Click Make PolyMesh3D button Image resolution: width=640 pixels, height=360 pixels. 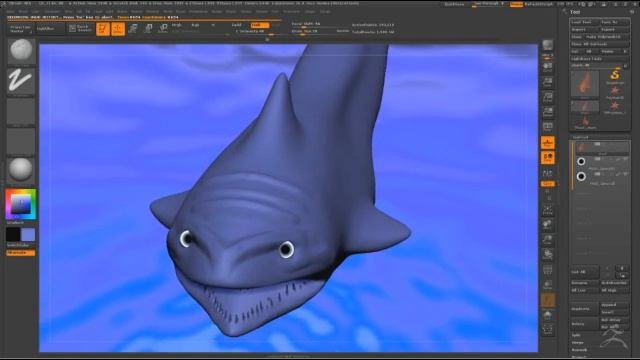(607, 37)
